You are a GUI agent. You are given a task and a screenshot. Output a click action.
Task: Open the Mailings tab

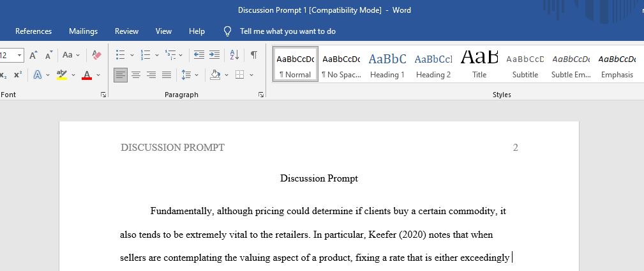[x=84, y=31]
